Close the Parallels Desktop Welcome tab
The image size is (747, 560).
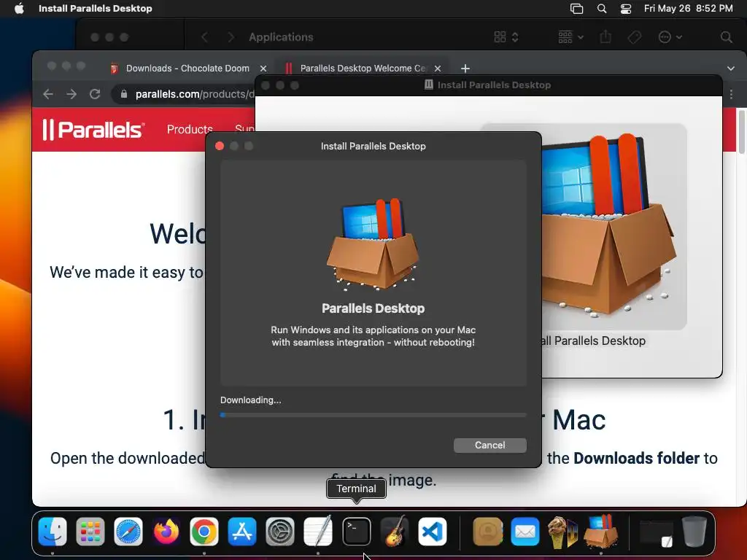[x=438, y=69]
